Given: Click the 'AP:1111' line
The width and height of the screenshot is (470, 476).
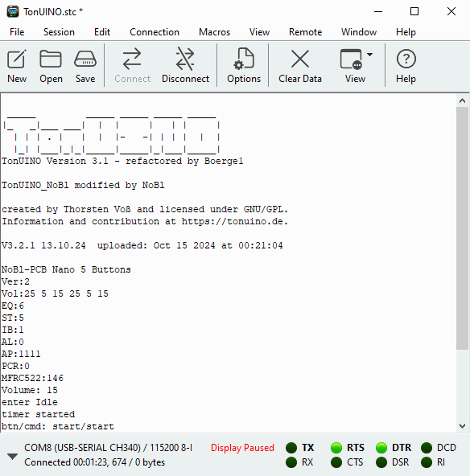Looking at the screenshot, I should click(x=21, y=354).
